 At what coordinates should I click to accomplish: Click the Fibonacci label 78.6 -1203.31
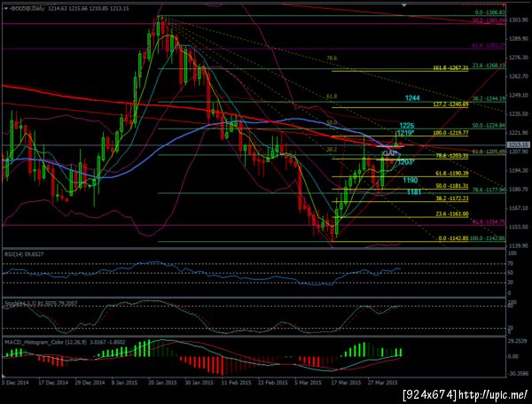click(452, 156)
